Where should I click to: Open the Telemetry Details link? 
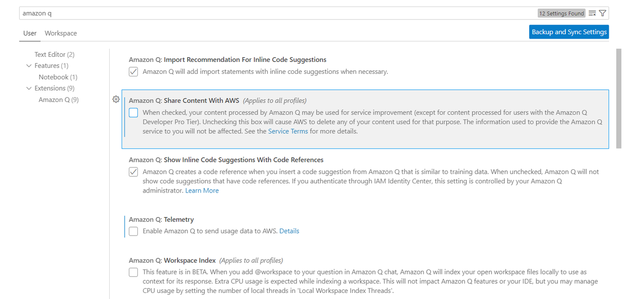point(289,231)
